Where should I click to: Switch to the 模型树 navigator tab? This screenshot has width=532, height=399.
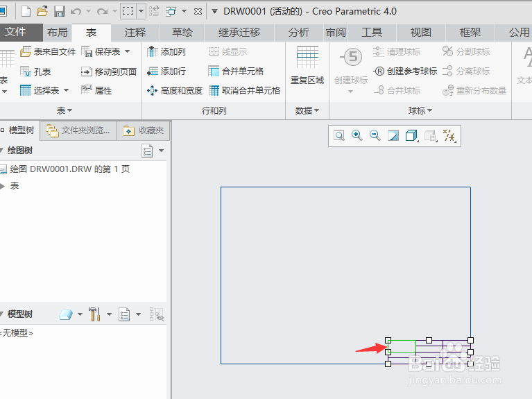(x=19, y=130)
